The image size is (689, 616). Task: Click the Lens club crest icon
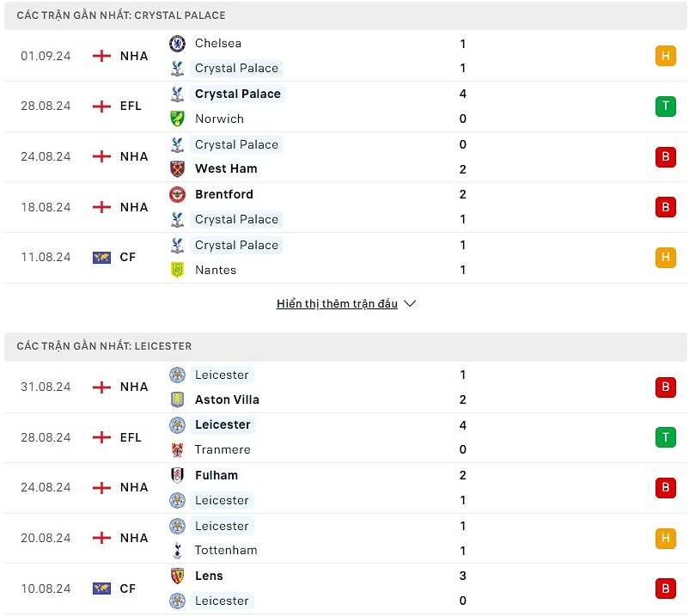[177, 576]
